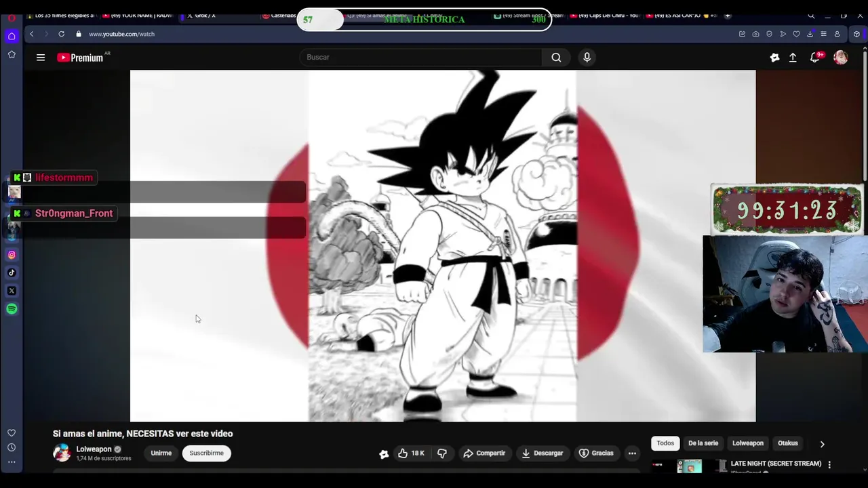The width and height of the screenshot is (868, 488).
Task: Switch to ES ASI CAR*JO browser tab
Action: (682, 16)
